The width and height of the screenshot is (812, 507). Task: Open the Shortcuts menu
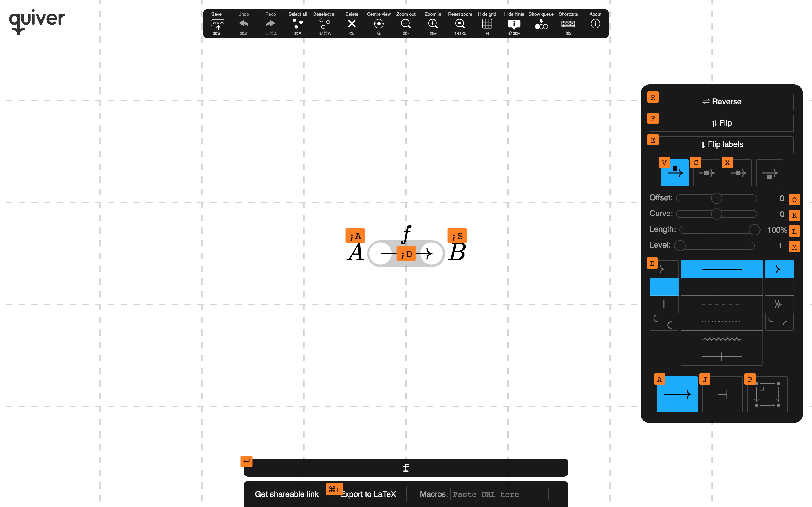(x=568, y=24)
